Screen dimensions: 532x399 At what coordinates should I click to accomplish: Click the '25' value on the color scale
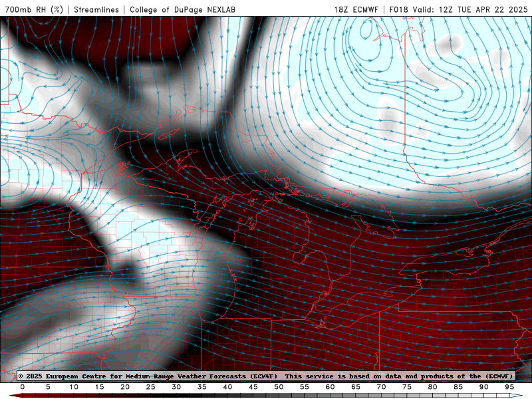click(x=151, y=387)
